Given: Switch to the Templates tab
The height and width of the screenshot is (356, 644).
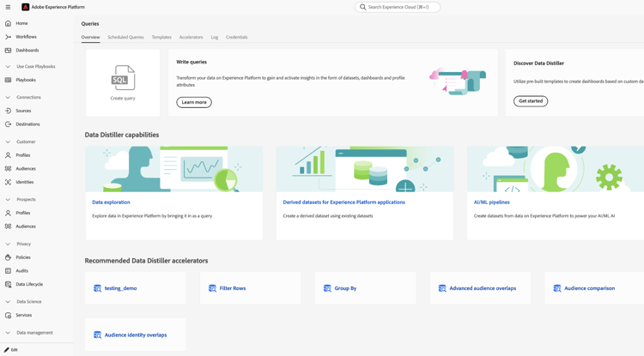Looking at the screenshot, I should 161,38.
